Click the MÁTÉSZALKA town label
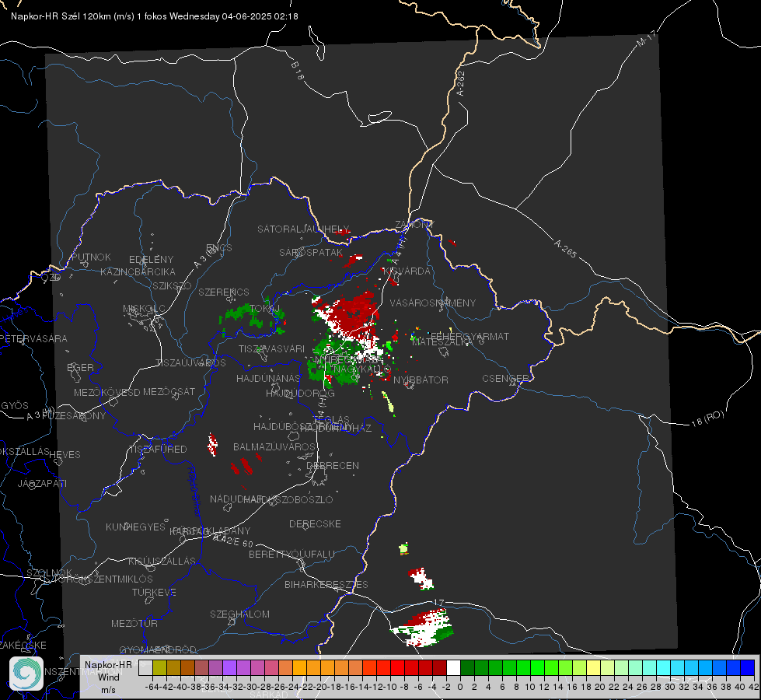Image resolution: width=761 pixels, height=700 pixels. pos(442,342)
